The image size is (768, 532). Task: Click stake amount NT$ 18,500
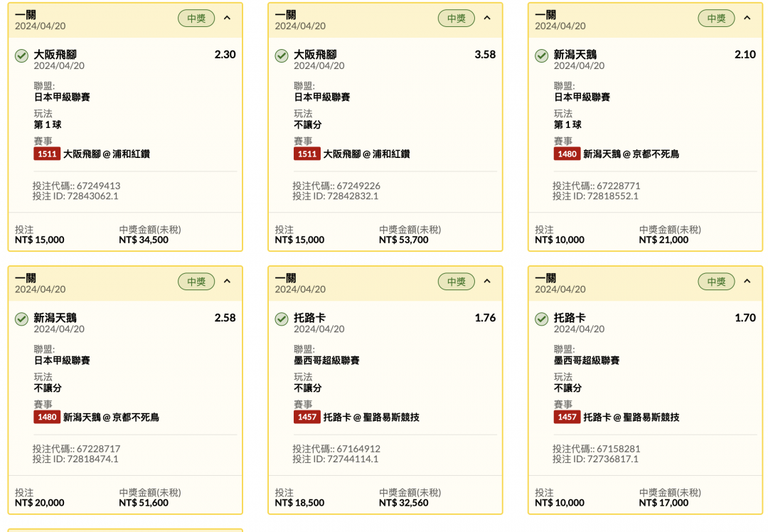tap(300, 503)
